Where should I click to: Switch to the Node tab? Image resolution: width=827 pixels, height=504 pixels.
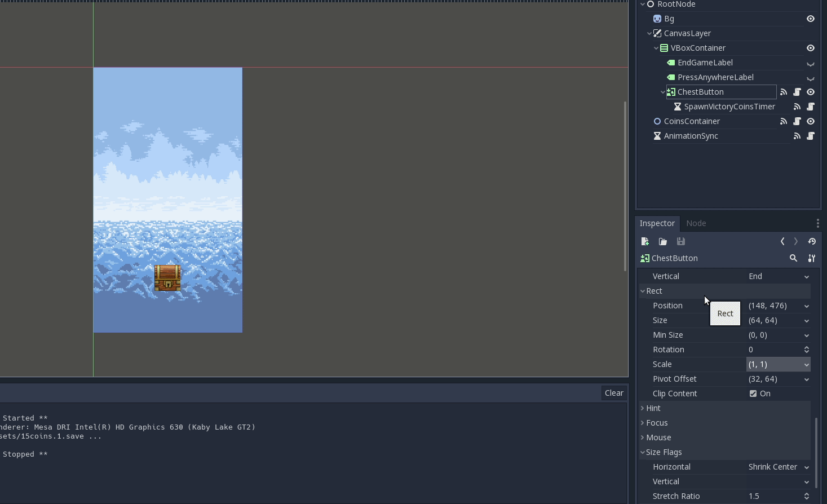tap(696, 223)
